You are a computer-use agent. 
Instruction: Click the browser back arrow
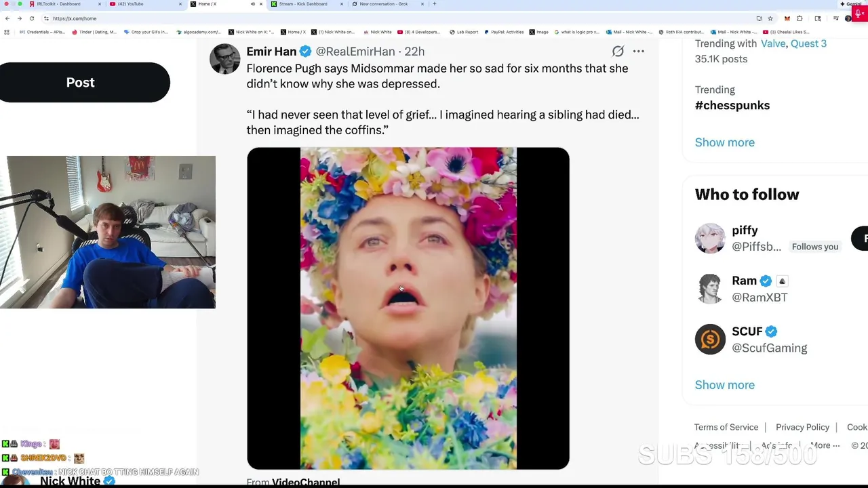pyautogui.click(x=7, y=18)
